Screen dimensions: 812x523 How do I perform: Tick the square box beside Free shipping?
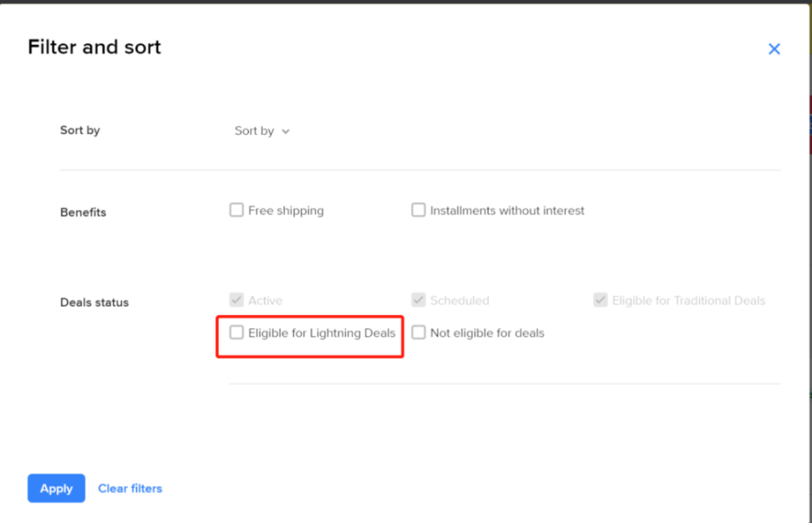coord(236,211)
